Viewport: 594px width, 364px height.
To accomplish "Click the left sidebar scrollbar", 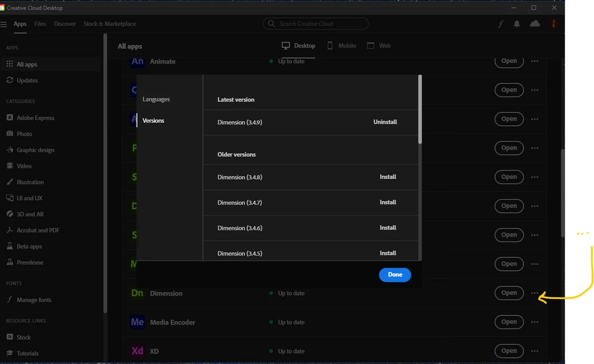I will point(105,174).
